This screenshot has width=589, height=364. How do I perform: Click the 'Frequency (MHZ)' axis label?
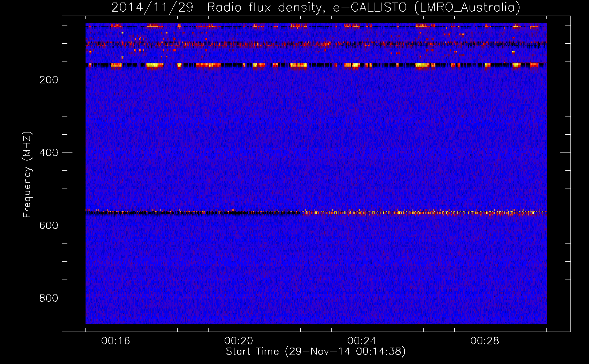click(x=27, y=175)
